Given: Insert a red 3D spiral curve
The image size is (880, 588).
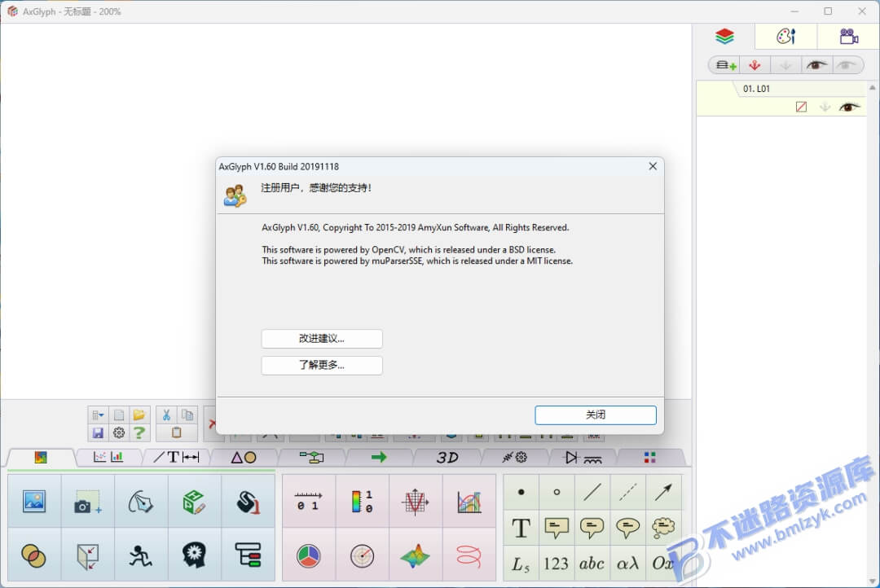Looking at the screenshot, I should 469,555.
